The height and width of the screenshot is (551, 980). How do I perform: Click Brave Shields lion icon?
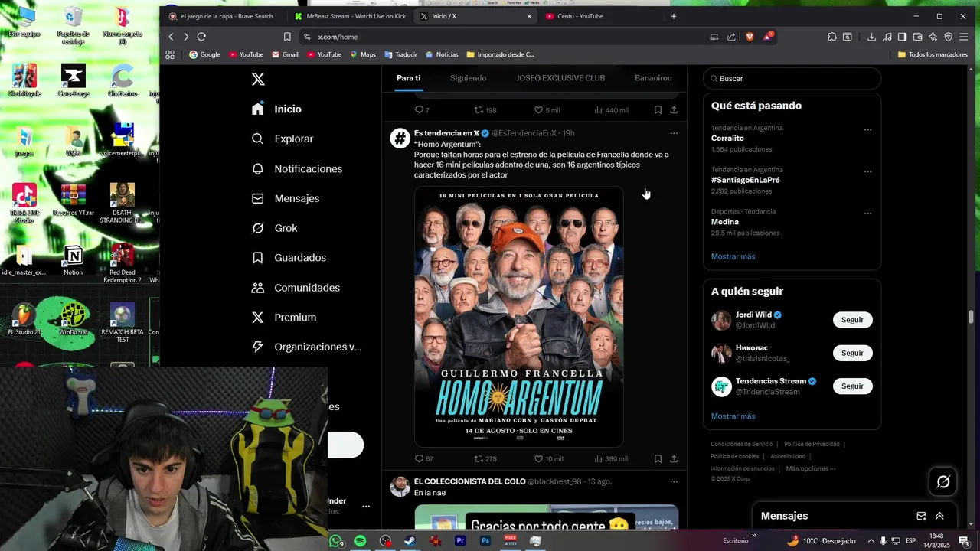pos(750,37)
